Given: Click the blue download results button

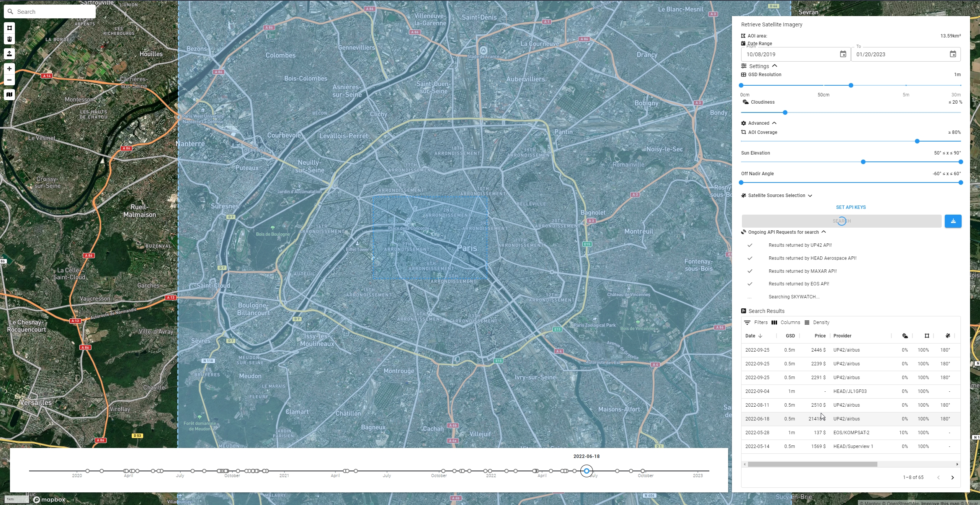Looking at the screenshot, I should [953, 221].
